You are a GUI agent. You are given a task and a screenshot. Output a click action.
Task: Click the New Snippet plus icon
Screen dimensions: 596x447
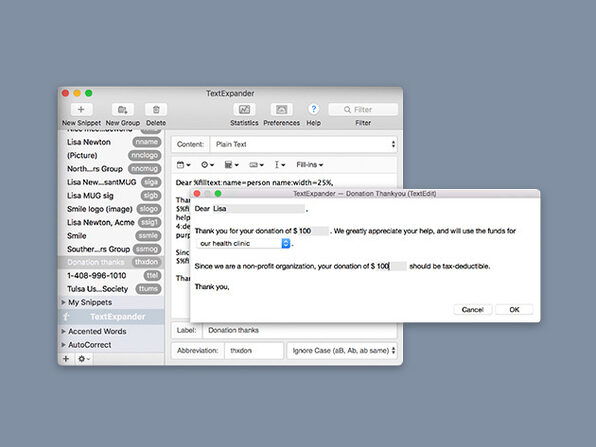pyautogui.click(x=81, y=109)
